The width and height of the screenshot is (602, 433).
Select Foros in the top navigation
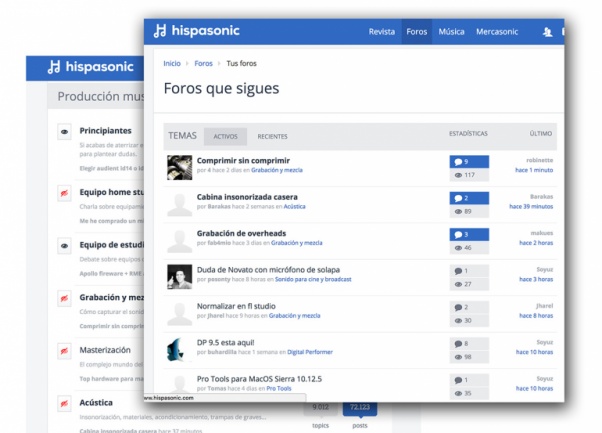[x=417, y=32]
